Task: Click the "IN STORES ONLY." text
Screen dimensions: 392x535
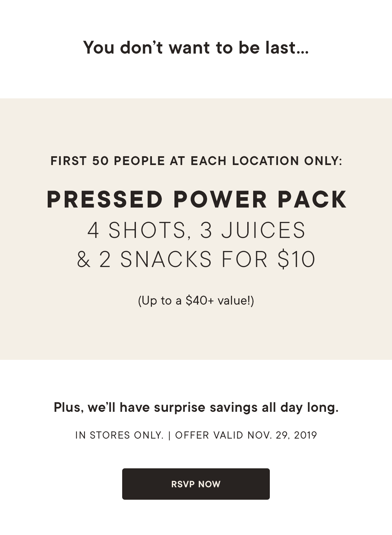Action: [x=119, y=435]
